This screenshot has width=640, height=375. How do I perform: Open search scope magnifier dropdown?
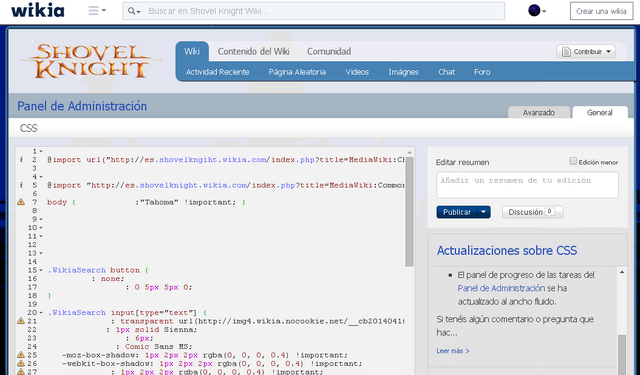(x=134, y=11)
